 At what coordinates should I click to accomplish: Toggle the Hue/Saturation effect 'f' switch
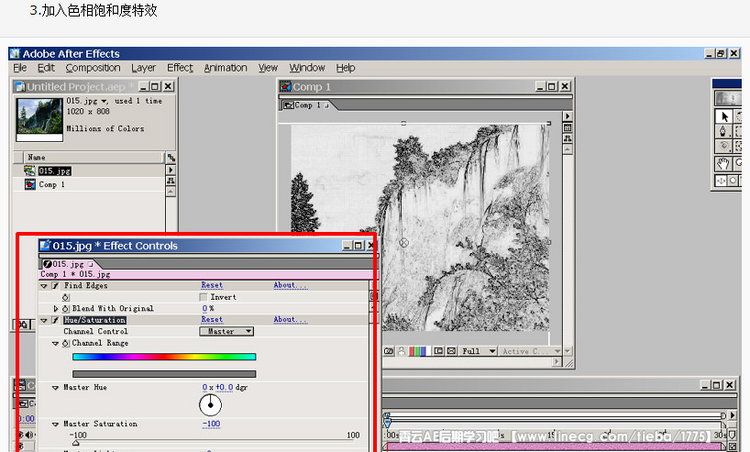coord(55,320)
